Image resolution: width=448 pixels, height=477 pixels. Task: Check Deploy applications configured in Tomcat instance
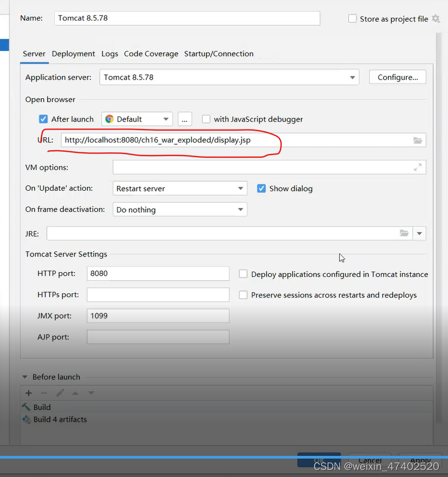coord(243,274)
